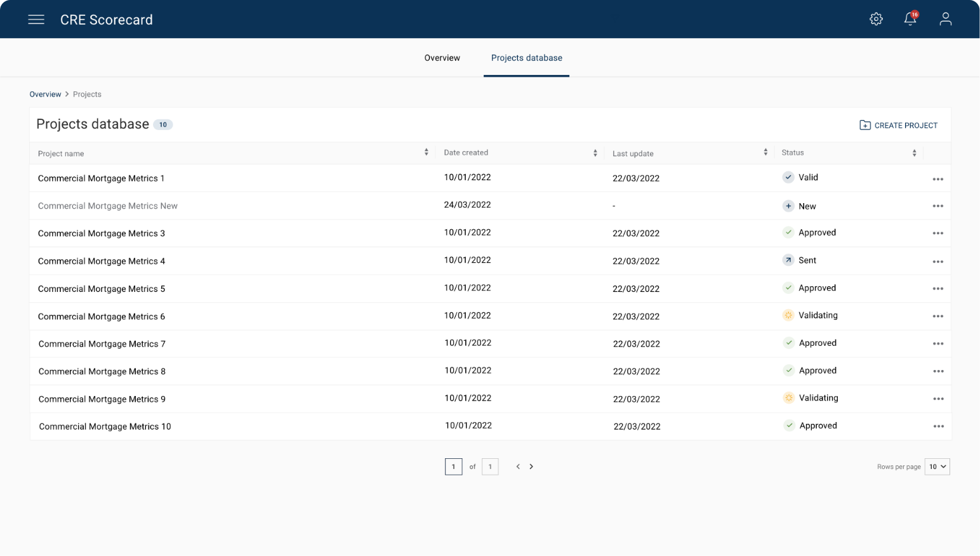Image resolution: width=980 pixels, height=556 pixels.
Task: Click Validating status icon for Metrics 6
Action: click(788, 315)
